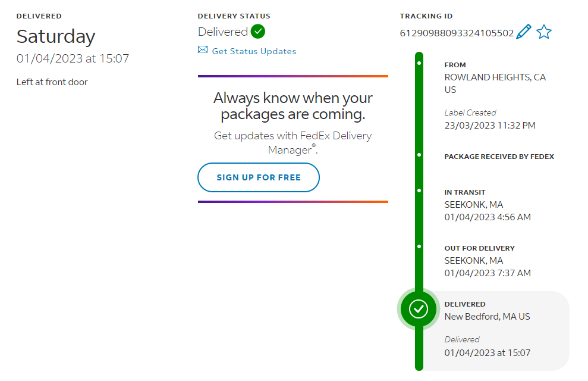Click the envelope icon for status updates
Screen dimensions: 588x381
click(203, 50)
